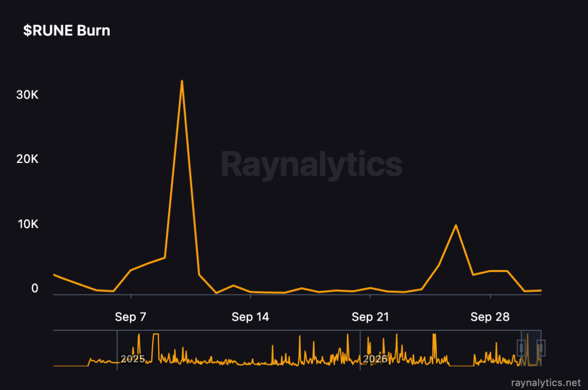This screenshot has height=390, width=588.
Task: Click the right range slider handle
Action: coord(541,348)
